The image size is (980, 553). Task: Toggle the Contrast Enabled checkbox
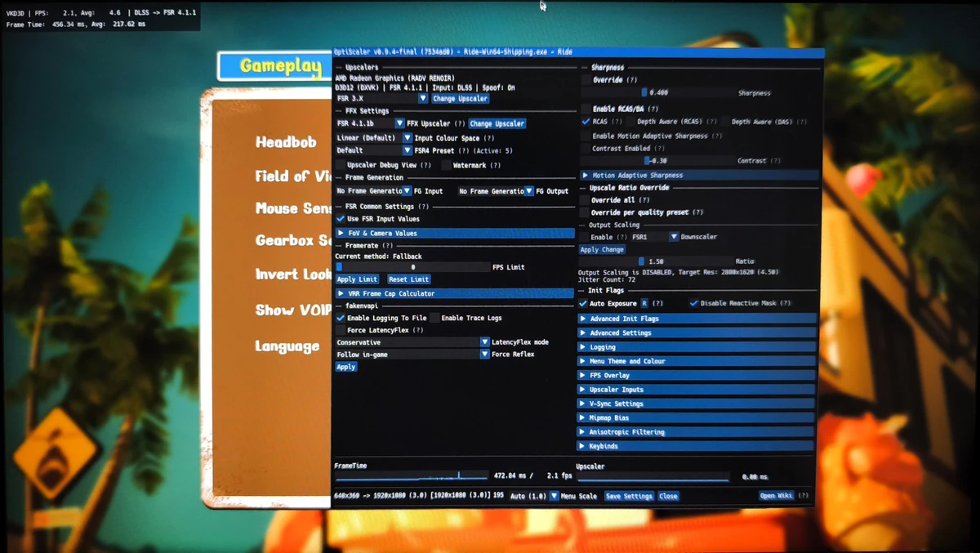point(586,149)
